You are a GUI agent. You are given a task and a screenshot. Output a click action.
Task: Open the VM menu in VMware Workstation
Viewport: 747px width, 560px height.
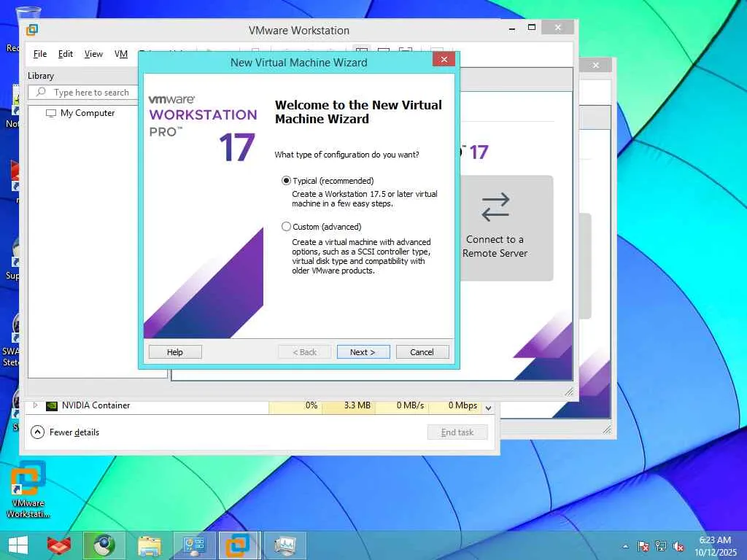[x=121, y=54]
